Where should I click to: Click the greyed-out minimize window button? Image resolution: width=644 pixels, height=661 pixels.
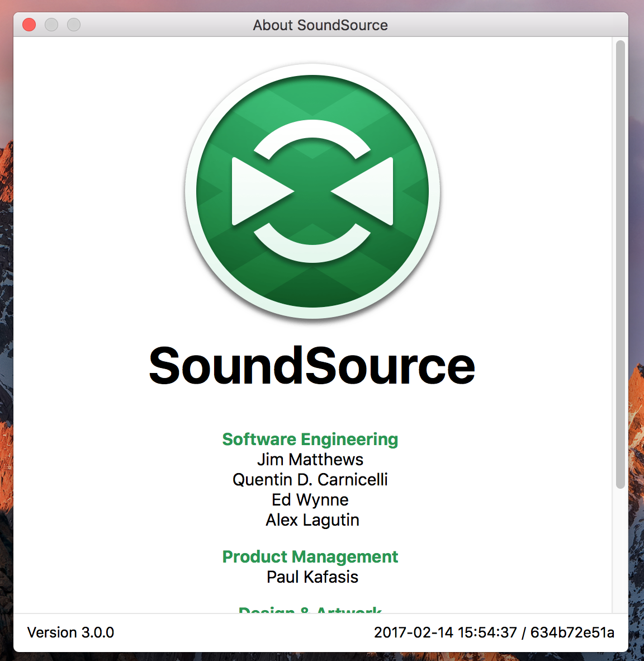coord(51,25)
